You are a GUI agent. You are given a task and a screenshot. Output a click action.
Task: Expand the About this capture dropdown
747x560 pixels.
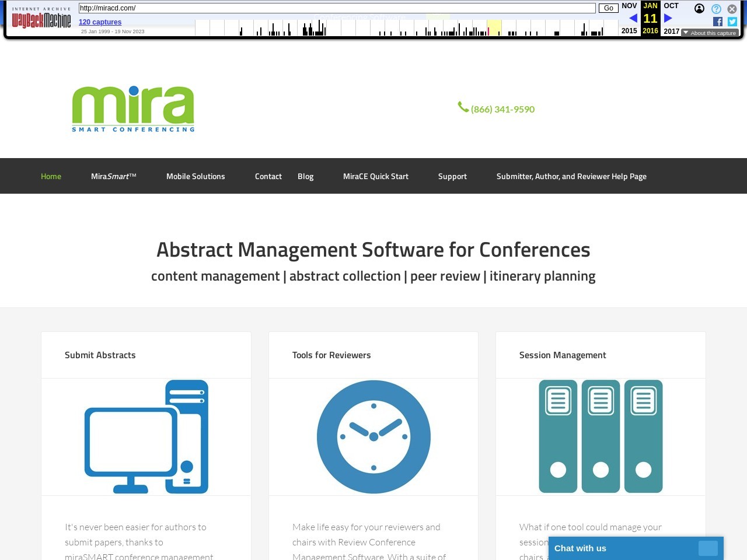(x=710, y=33)
